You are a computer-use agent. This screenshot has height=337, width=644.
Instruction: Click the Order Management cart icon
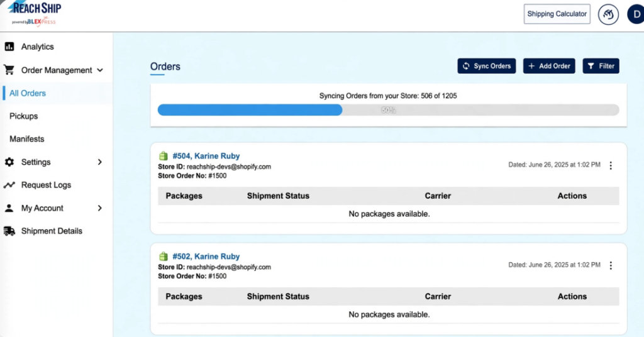[x=9, y=70]
